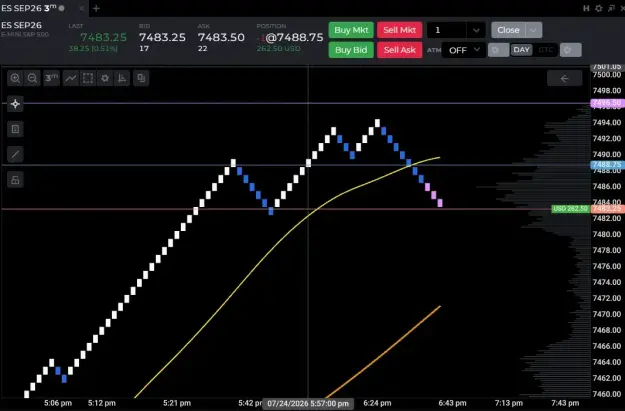This screenshot has height=411, width=625.
Task: Click the tab collapse chevron
Action: point(81,8)
